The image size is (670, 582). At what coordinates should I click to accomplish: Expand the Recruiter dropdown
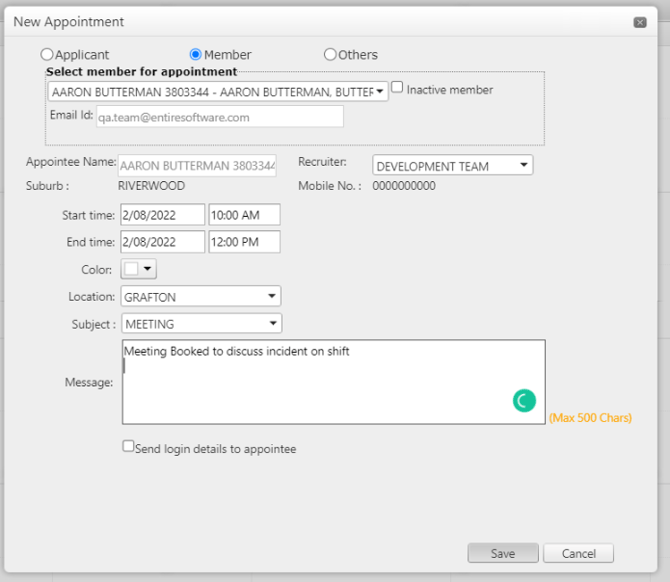click(453, 165)
